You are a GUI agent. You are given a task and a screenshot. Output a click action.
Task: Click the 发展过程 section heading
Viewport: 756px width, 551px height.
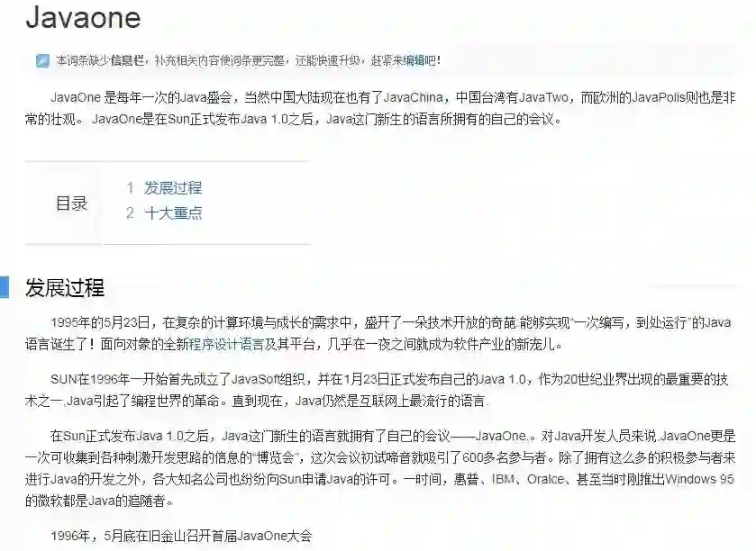(65, 287)
